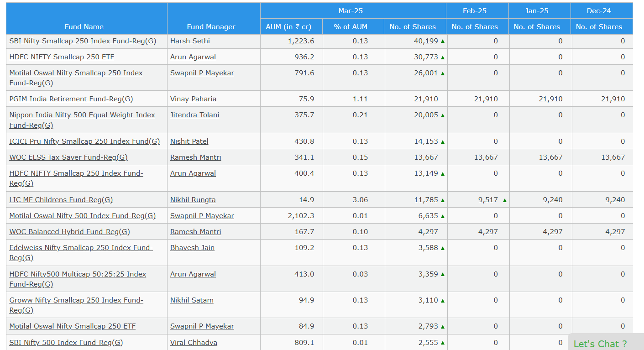
Task: Click the Dec-24 header
Action: point(599,10)
